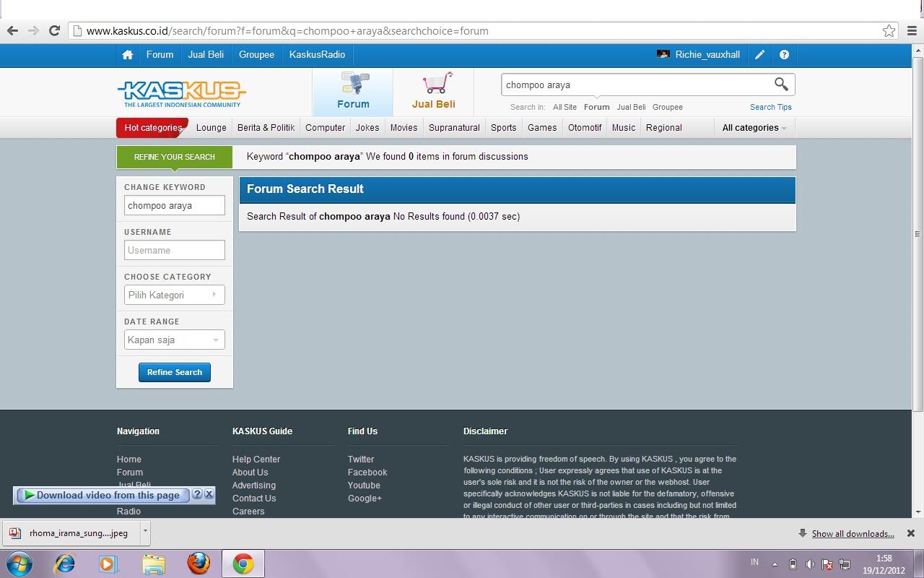The height and width of the screenshot is (578, 924).
Task: Select Hot categories tab
Action: point(153,128)
